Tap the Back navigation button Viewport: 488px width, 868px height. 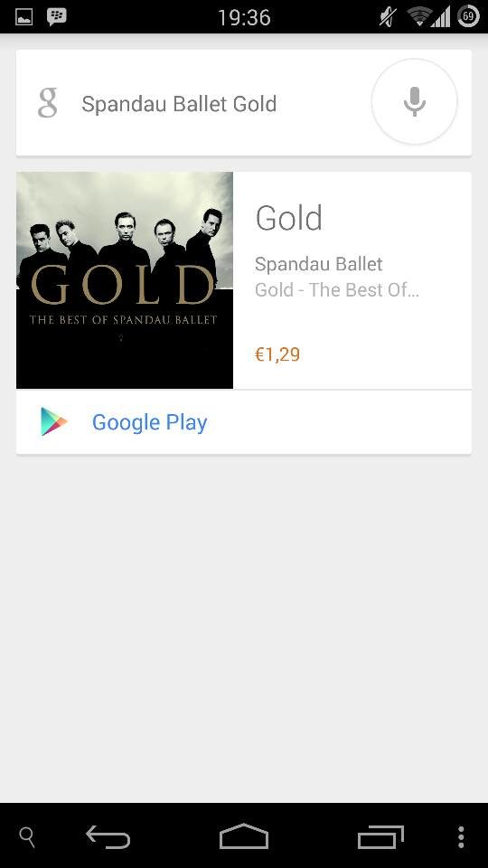pos(108,836)
